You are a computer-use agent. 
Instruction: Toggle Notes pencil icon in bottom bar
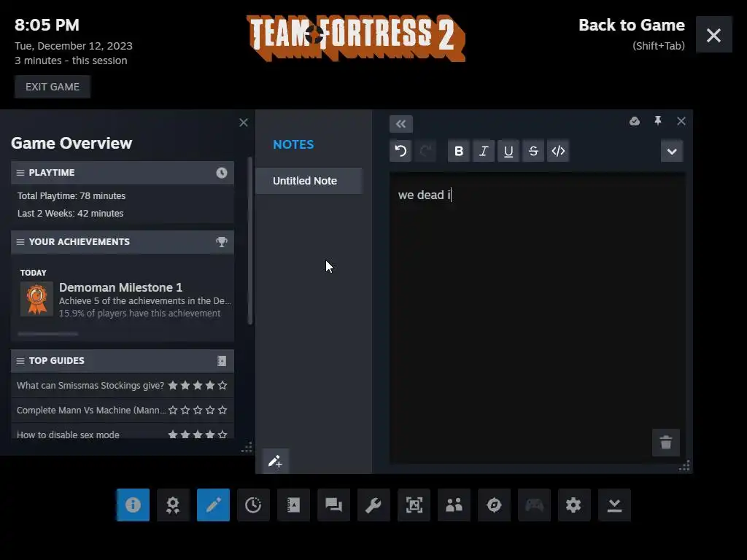(214, 505)
